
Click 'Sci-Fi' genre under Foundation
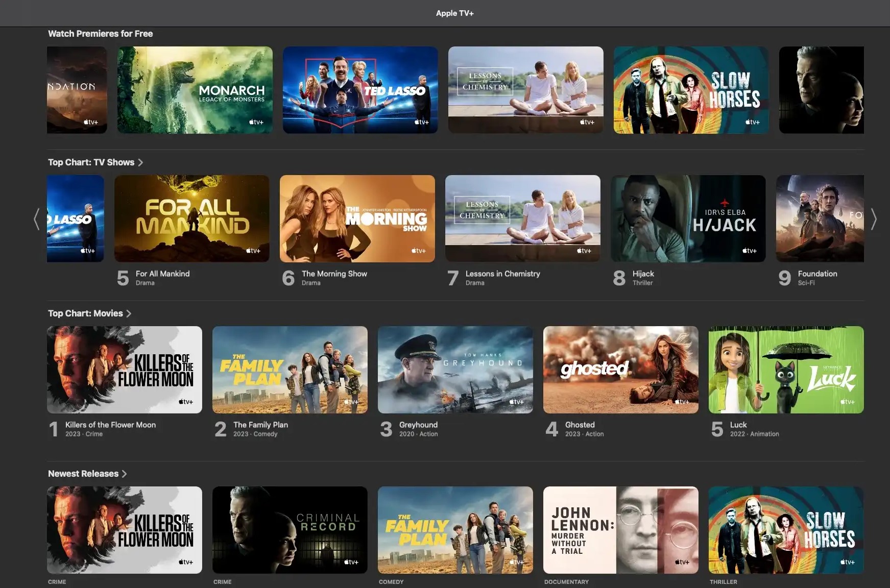coord(806,283)
